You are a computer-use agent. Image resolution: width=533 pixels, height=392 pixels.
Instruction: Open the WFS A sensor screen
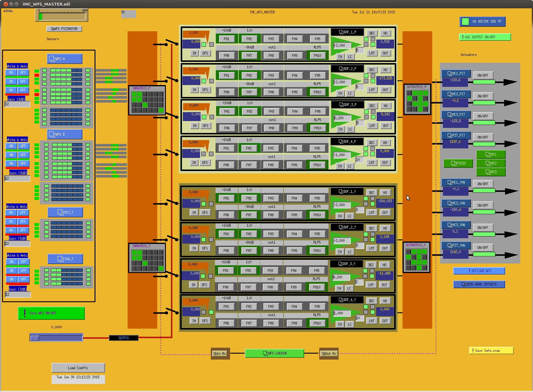tap(65, 59)
